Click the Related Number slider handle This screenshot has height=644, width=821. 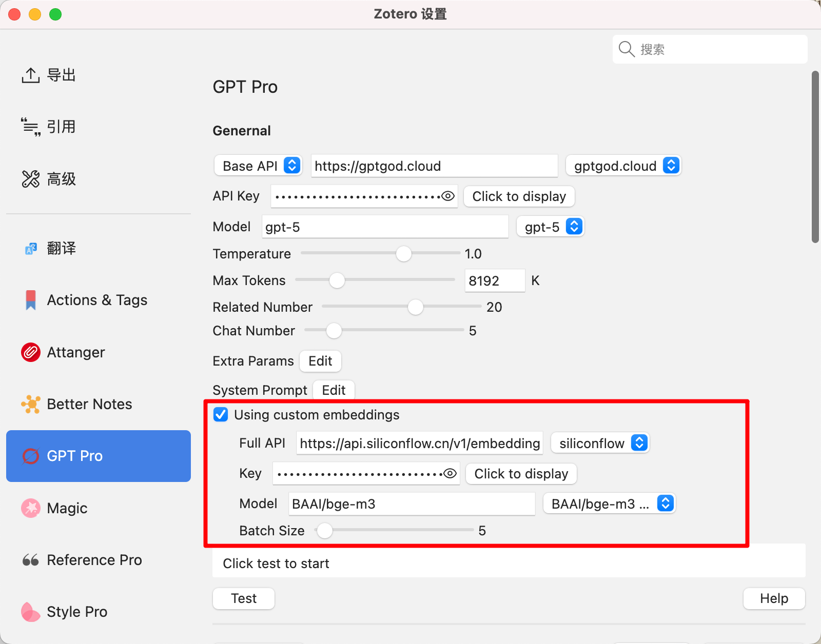coord(416,307)
